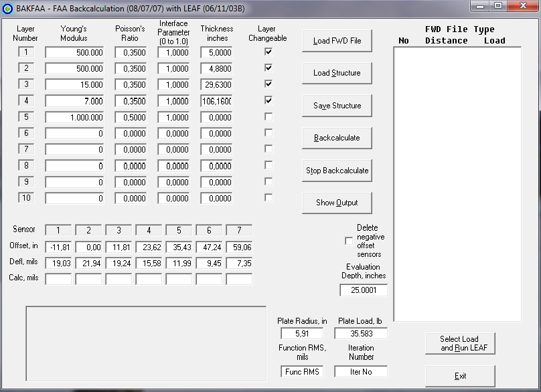
Task: Edit Plate Radius field 5,91
Action: (x=302, y=334)
